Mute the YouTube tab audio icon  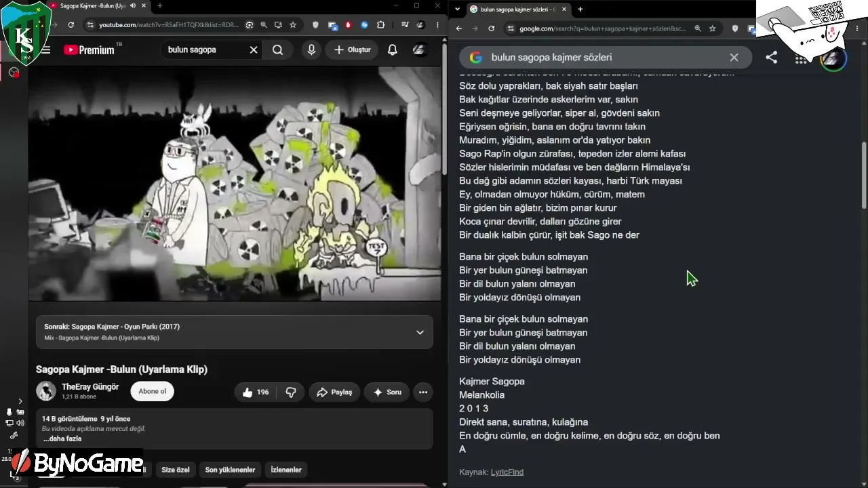point(133,6)
